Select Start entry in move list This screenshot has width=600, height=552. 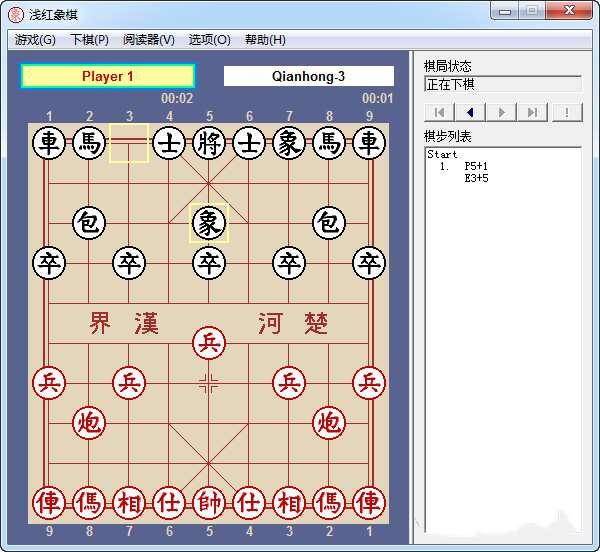click(x=442, y=155)
